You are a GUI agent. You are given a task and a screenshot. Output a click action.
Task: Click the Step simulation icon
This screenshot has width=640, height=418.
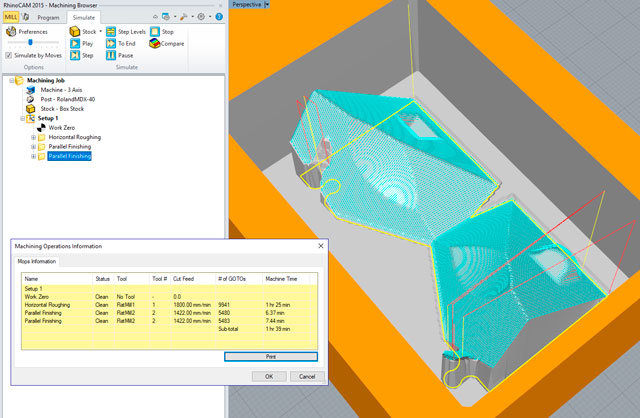75,55
